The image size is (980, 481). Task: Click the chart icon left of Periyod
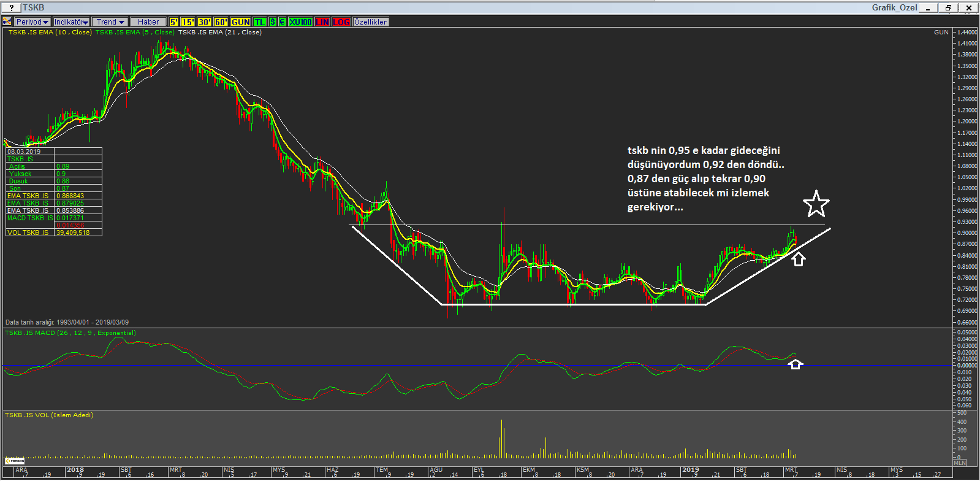(x=7, y=21)
